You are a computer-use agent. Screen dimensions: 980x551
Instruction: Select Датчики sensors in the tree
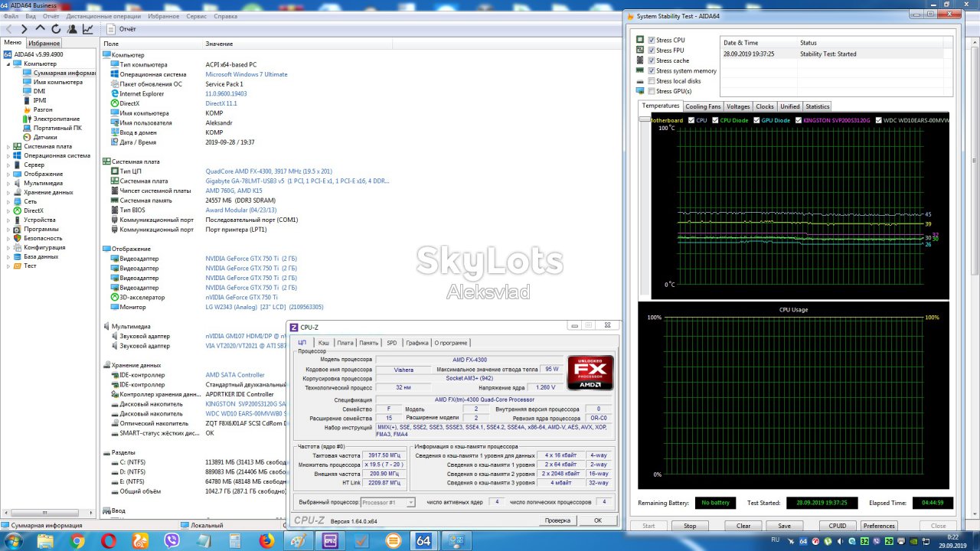(x=44, y=137)
